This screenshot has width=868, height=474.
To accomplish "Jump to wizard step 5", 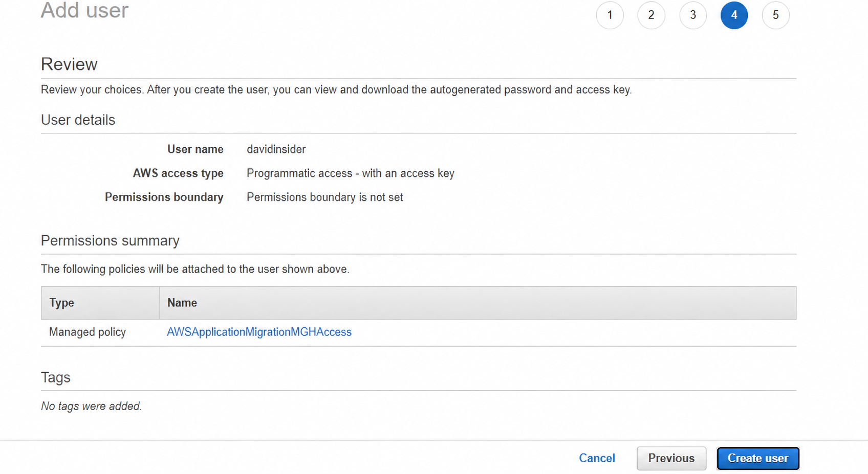I will click(775, 15).
